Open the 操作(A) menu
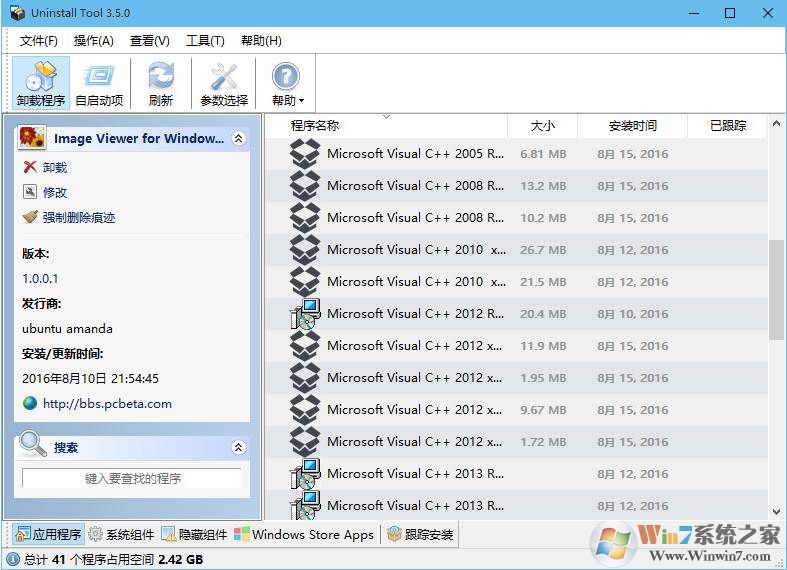Image resolution: width=787 pixels, height=570 pixels. coord(93,41)
